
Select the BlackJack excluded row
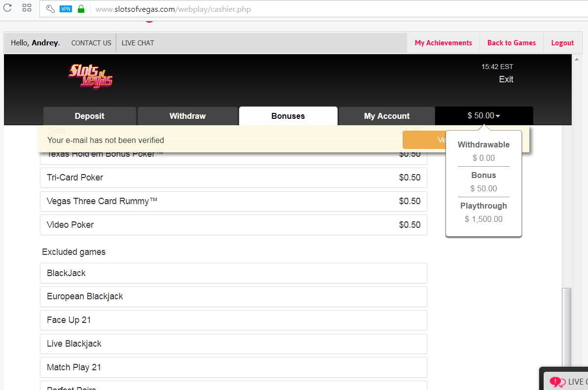point(233,273)
